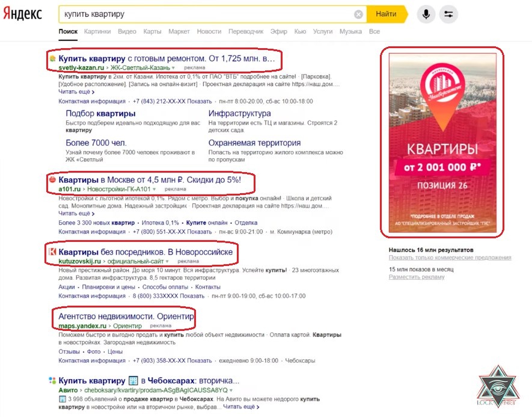Open the Эфир tab
Screen dimensions: 532x417
pos(278,31)
